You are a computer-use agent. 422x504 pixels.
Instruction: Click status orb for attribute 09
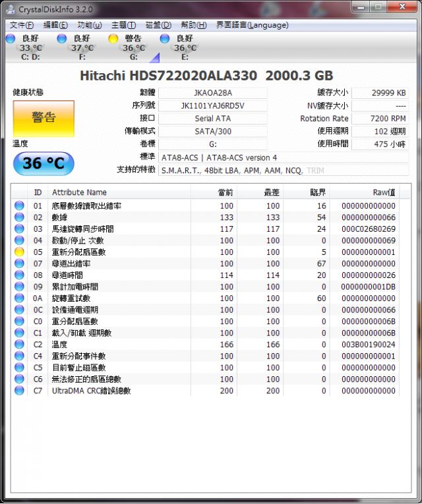(x=19, y=287)
